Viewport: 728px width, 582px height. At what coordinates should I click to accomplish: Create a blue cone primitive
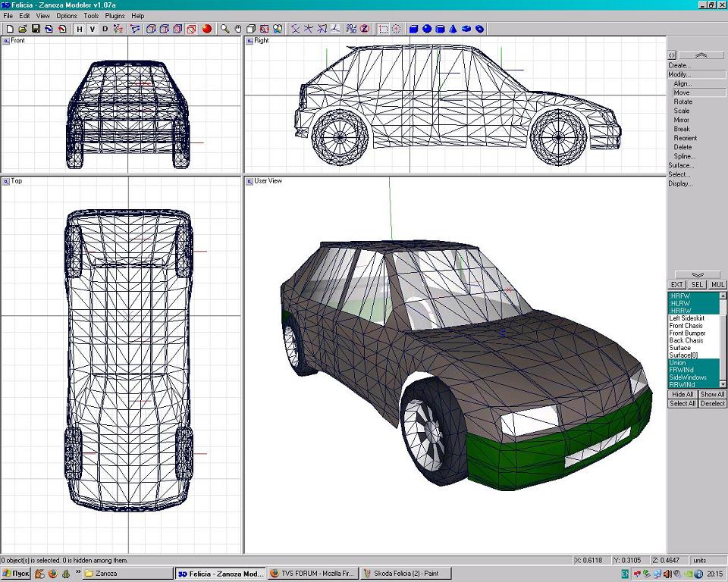pyautogui.click(x=453, y=29)
